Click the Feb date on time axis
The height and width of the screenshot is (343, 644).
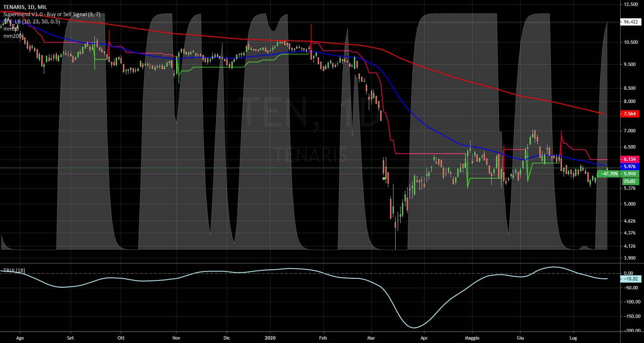point(323,338)
